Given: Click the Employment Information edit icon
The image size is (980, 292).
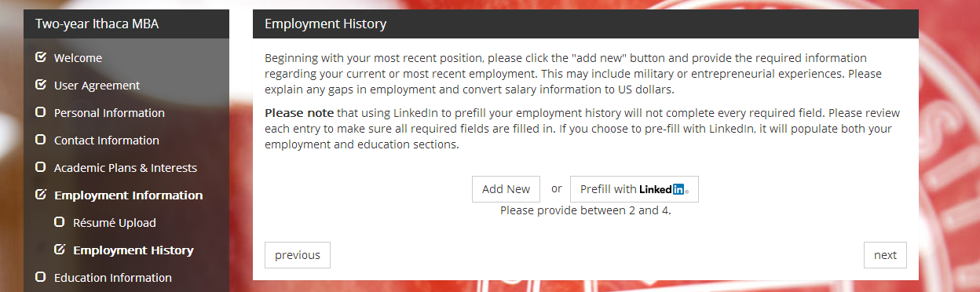Looking at the screenshot, I should [41, 195].
